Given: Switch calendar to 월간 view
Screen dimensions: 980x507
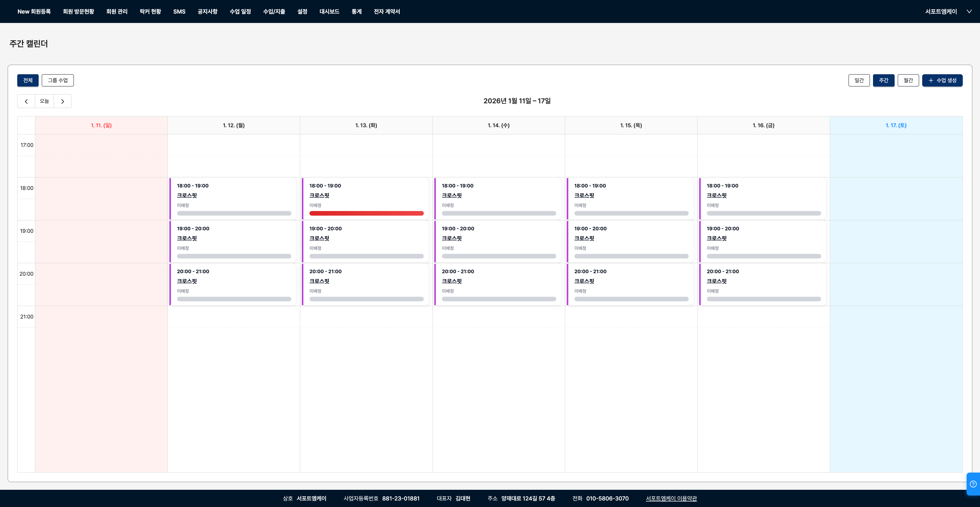Looking at the screenshot, I should coord(908,80).
